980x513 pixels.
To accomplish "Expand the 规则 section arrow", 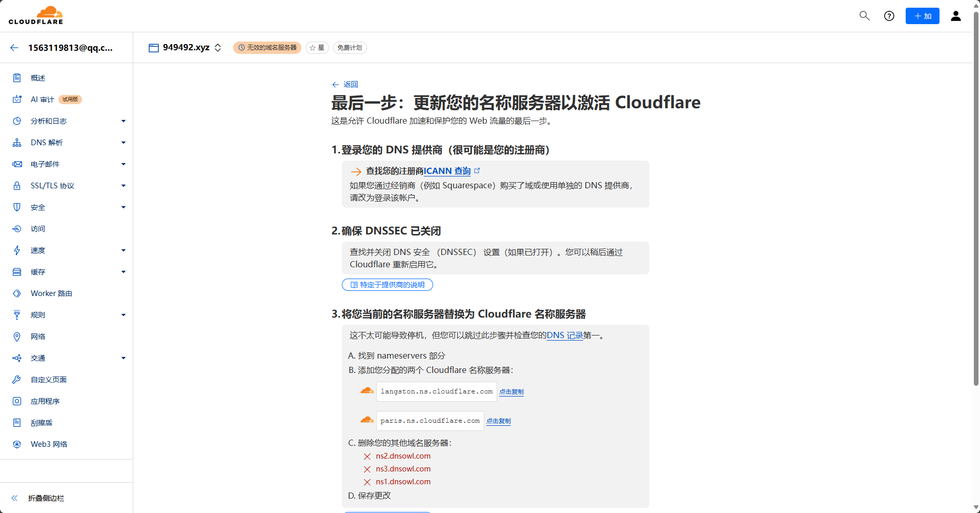I will pyautogui.click(x=124, y=315).
